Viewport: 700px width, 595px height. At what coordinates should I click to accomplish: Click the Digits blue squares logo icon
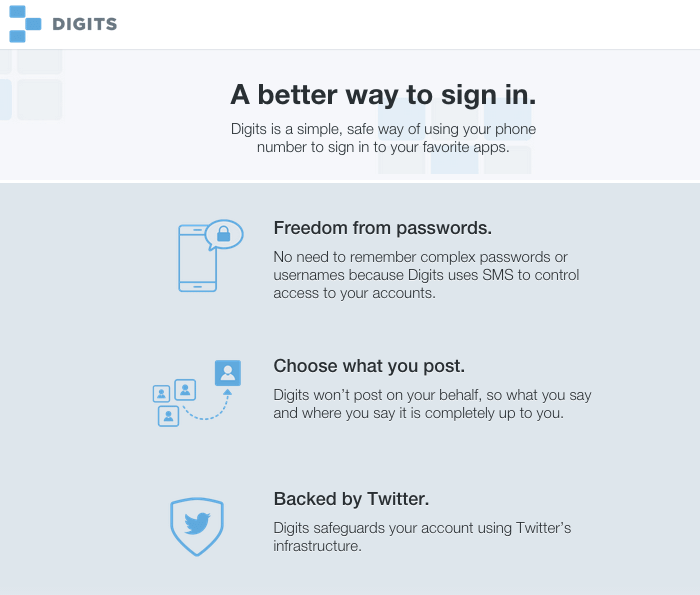point(25,24)
